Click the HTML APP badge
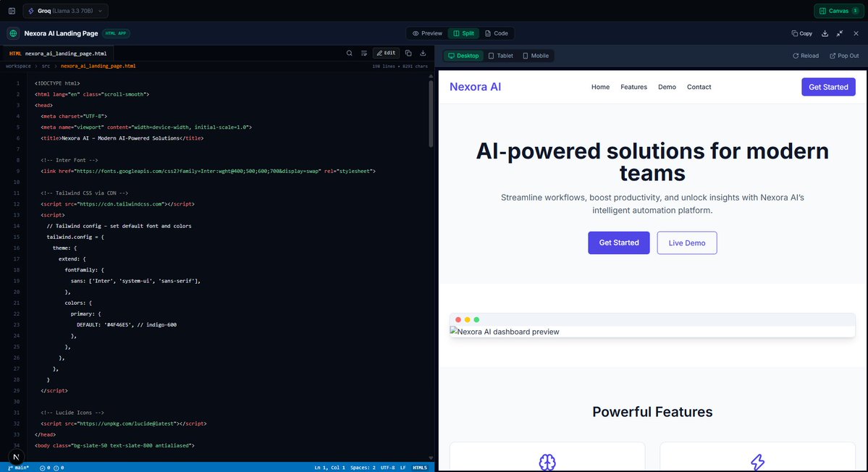 point(116,33)
